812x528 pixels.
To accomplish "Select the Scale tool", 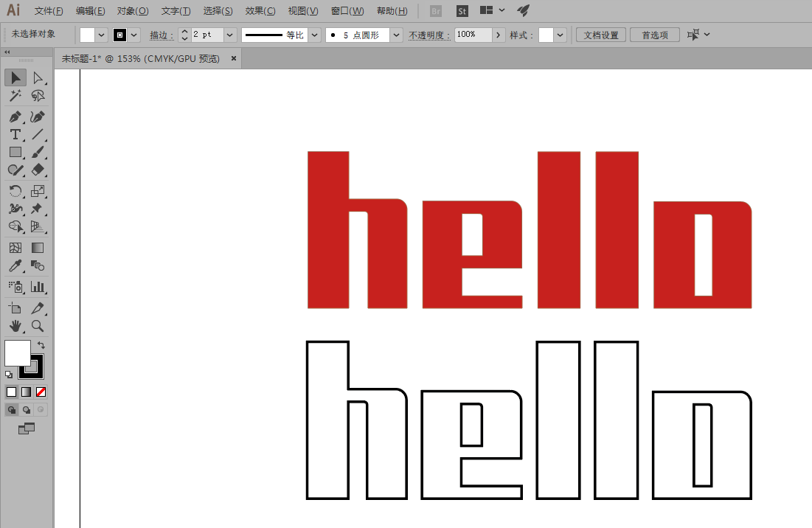I will 38,191.
